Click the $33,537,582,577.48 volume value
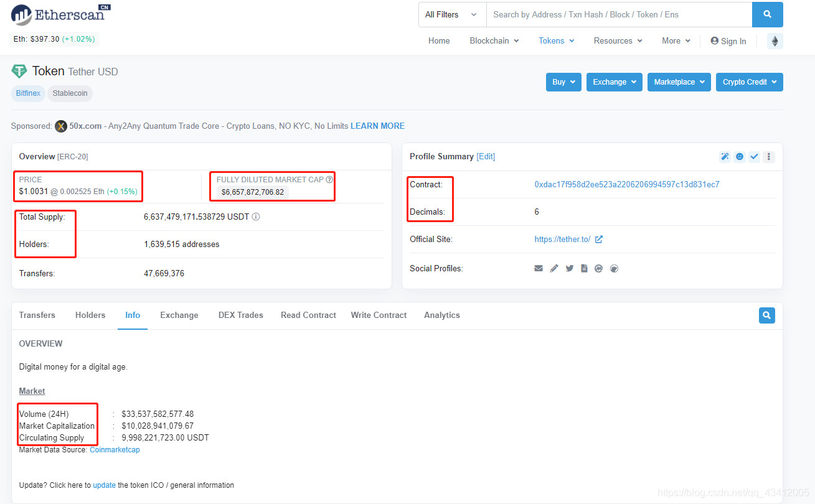Screen dimensions: 815x504 (x=158, y=414)
